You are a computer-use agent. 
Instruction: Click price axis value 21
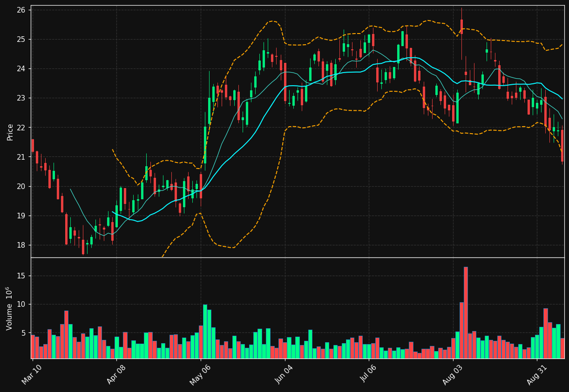(22, 157)
